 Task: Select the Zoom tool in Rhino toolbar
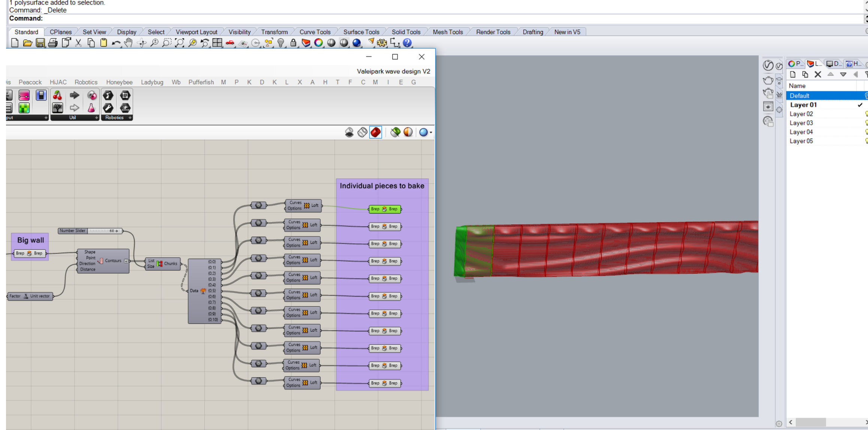tap(154, 43)
